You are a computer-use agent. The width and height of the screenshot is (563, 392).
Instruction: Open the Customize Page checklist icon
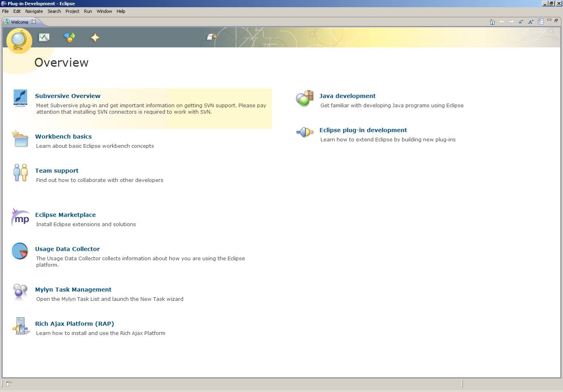point(541,22)
